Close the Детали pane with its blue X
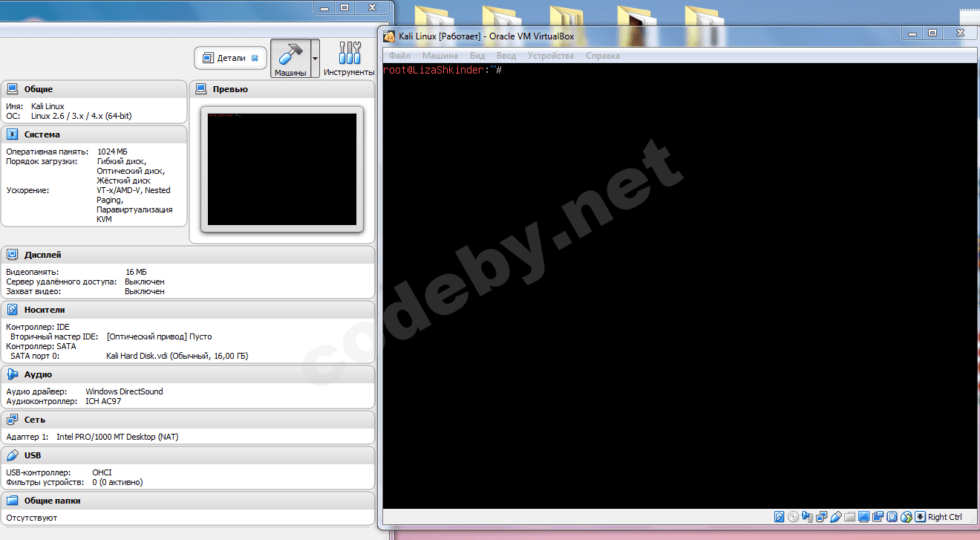 click(255, 58)
